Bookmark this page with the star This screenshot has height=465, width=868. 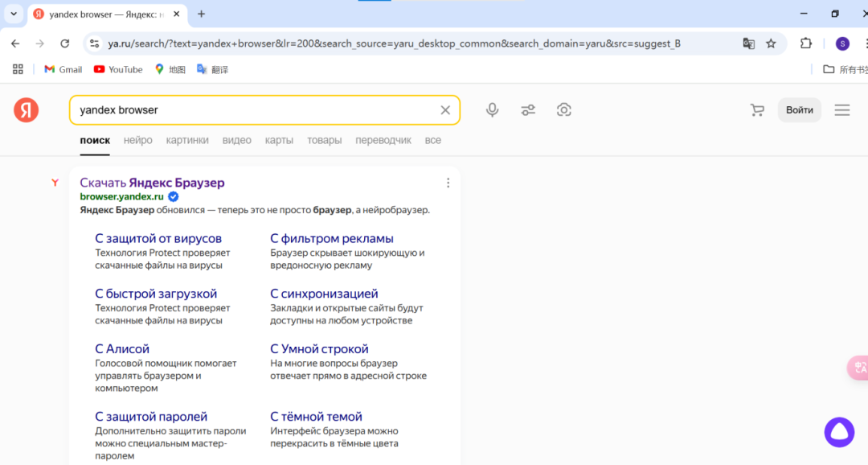click(x=771, y=43)
